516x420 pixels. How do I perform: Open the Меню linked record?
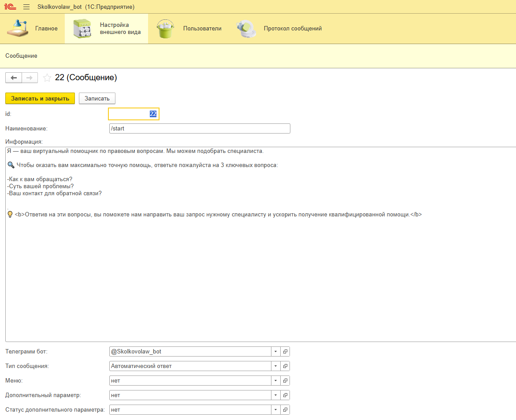(x=285, y=381)
